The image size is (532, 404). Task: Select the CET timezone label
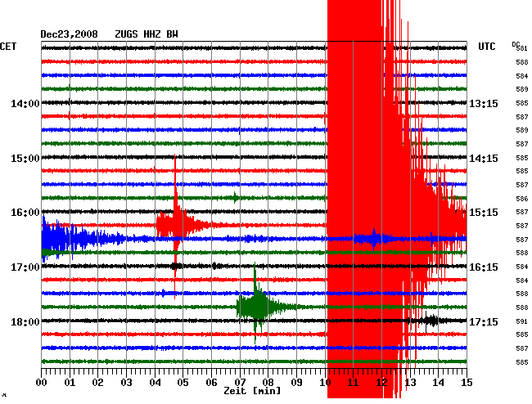[x=8, y=47]
